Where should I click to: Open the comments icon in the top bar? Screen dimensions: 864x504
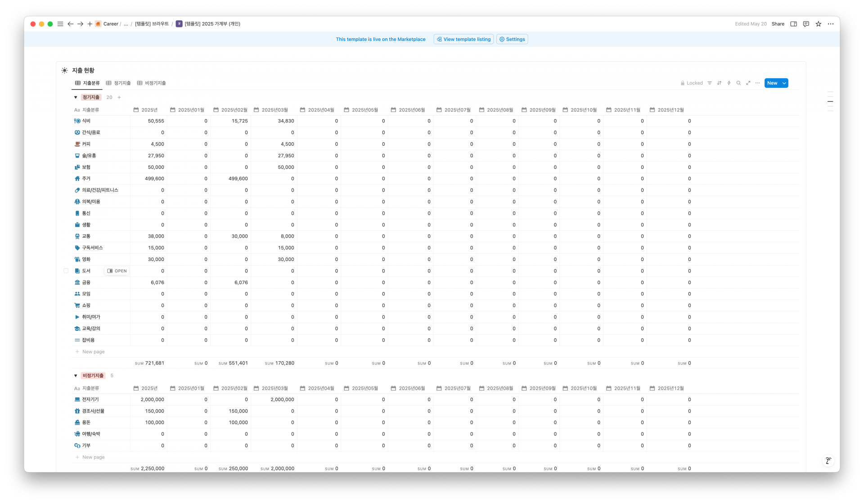(x=806, y=24)
